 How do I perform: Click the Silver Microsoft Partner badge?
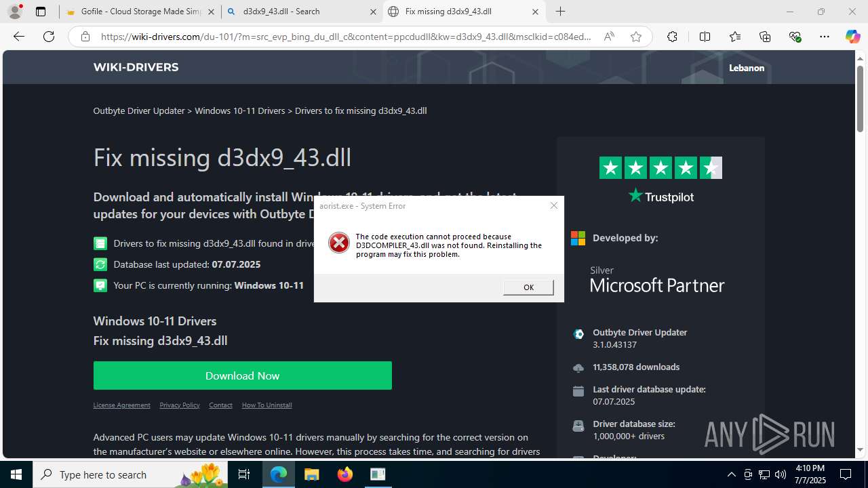pyautogui.click(x=657, y=279)
